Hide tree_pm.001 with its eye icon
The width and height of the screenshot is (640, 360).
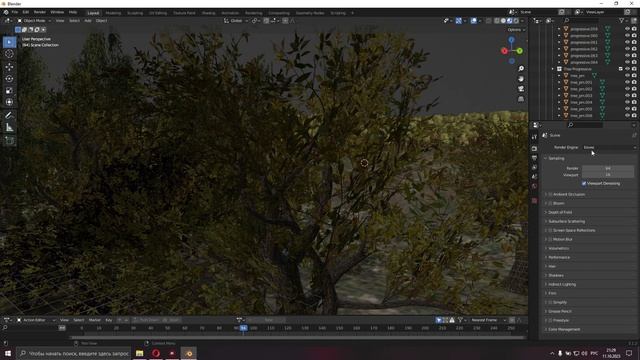[x=627, y=82]
